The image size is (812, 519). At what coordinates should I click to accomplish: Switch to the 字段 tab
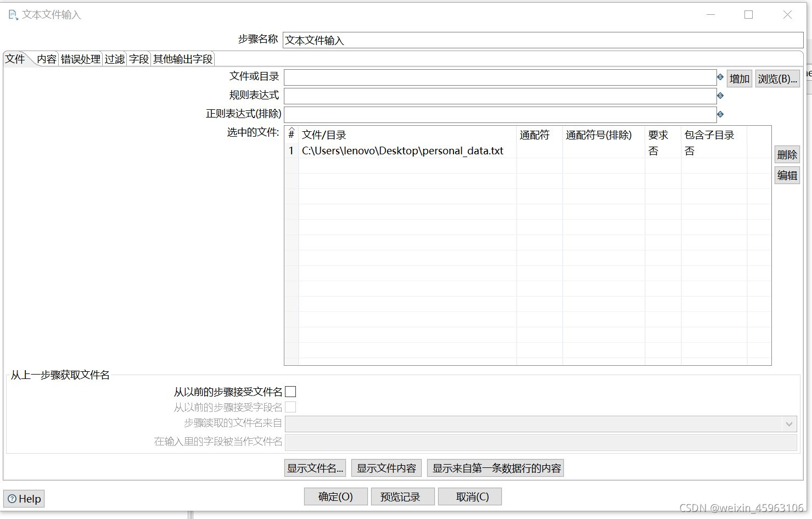coord(139,59)
